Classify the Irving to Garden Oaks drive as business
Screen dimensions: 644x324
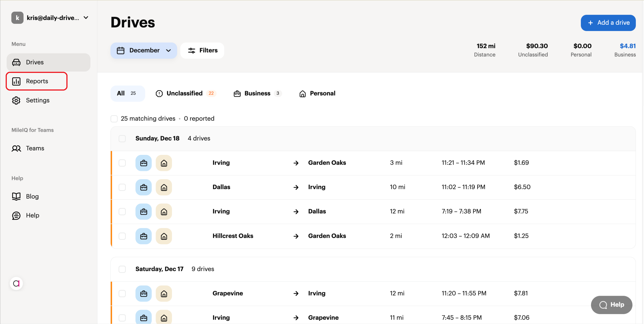tap(143, 163)
